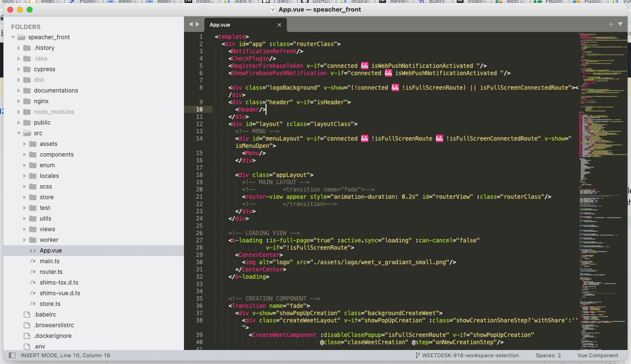Open the tab list dropdown arrow
The height and width of the screenshot is (364, 631).
[x=620, y=24]
